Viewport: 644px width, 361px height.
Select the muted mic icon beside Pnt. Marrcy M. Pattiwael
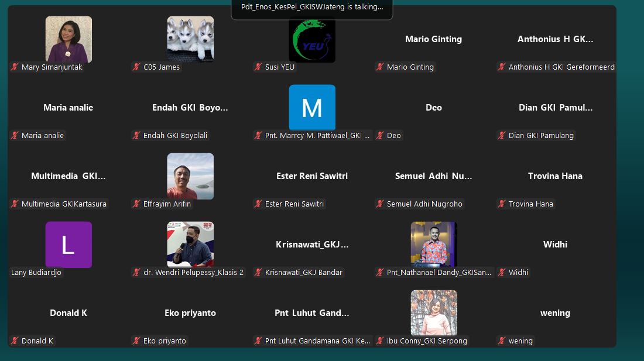pos(258,135)
